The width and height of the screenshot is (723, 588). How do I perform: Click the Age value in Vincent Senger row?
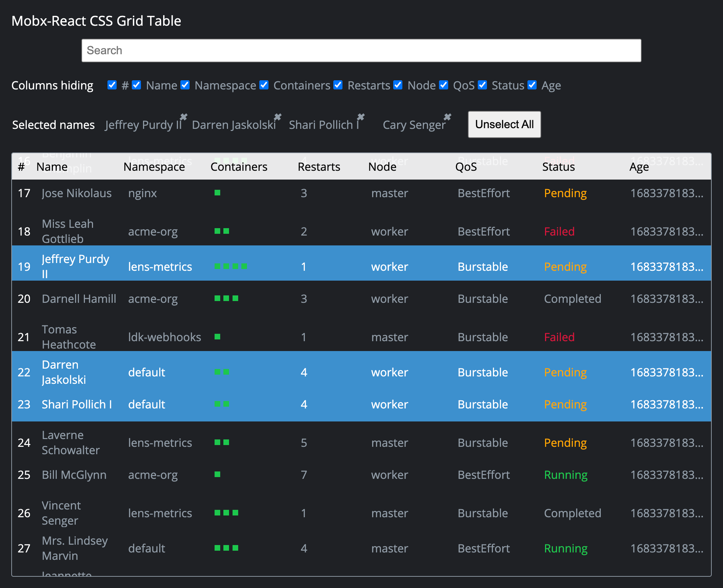pyautogui.click(x=667, y=513)
